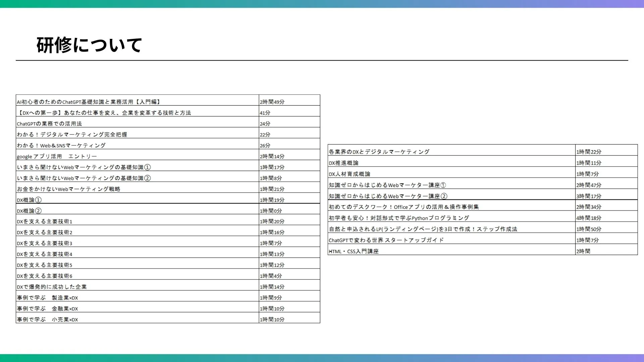
Task: Click the ChatGPTで変わる世界 スタートアップガイド cell
Action: [x=386, y=240]
